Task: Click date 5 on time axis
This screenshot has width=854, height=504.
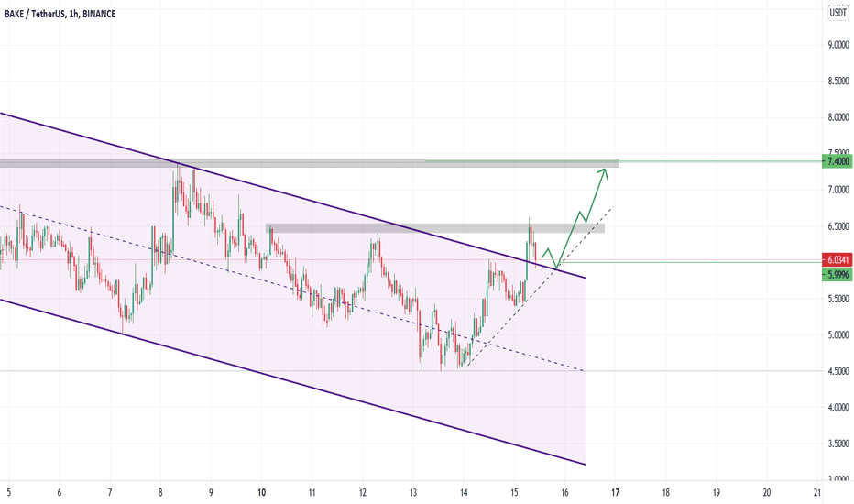Action: coord(9,493)
